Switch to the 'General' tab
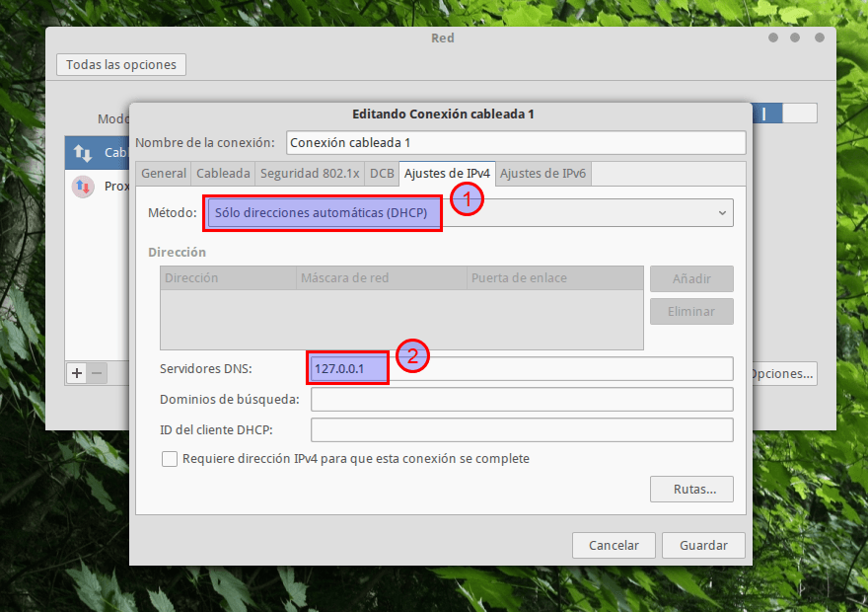The image size is (868, 612). point(163,173)
